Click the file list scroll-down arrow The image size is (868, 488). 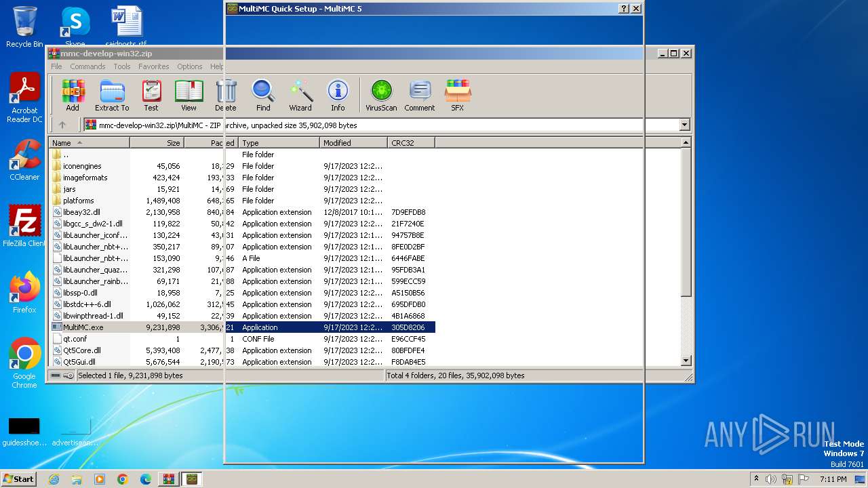(x=686, y=361)
